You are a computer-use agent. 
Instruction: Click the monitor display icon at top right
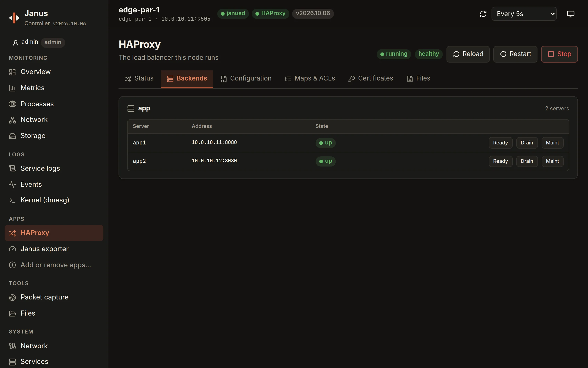coord(571,14)
